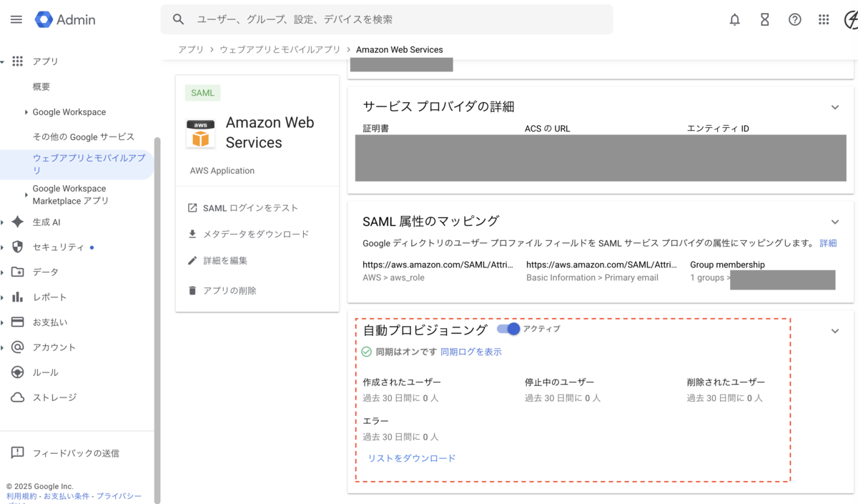Click the search magnifier icon
Image resolution: width=858 pixels, height=504 pixels.
179,19
